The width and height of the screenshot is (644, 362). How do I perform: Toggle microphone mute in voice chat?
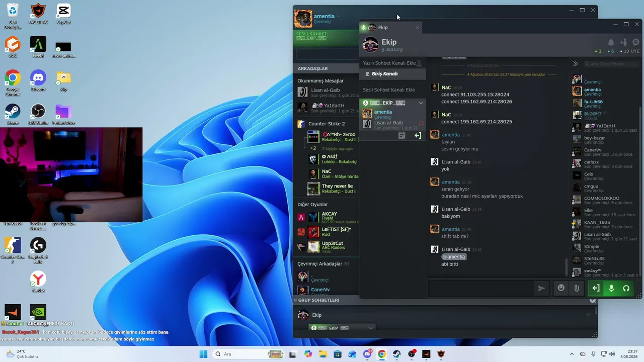pyautogui.click(x=611, y=288)
